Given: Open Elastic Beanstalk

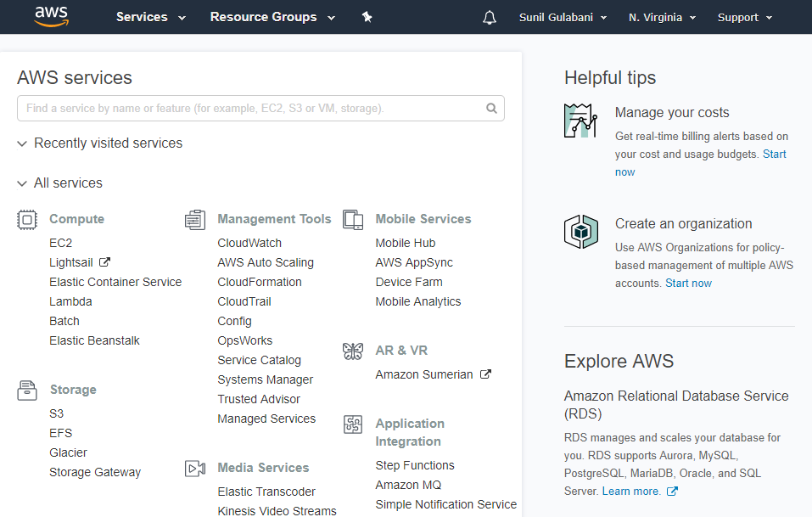Looking at the screenshot, I should pyautogui.click(x=94, y=340).
